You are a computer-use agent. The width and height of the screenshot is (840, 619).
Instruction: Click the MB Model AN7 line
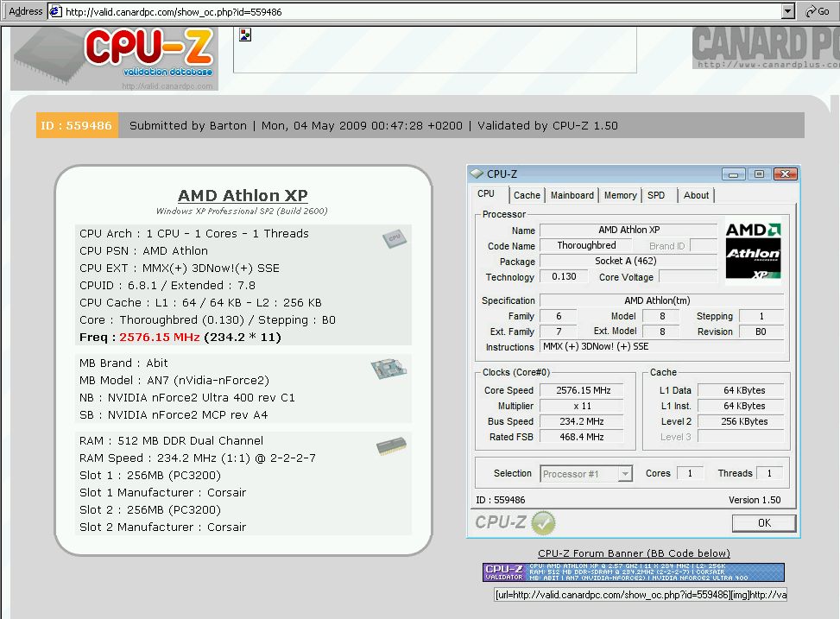click(174, 381)
